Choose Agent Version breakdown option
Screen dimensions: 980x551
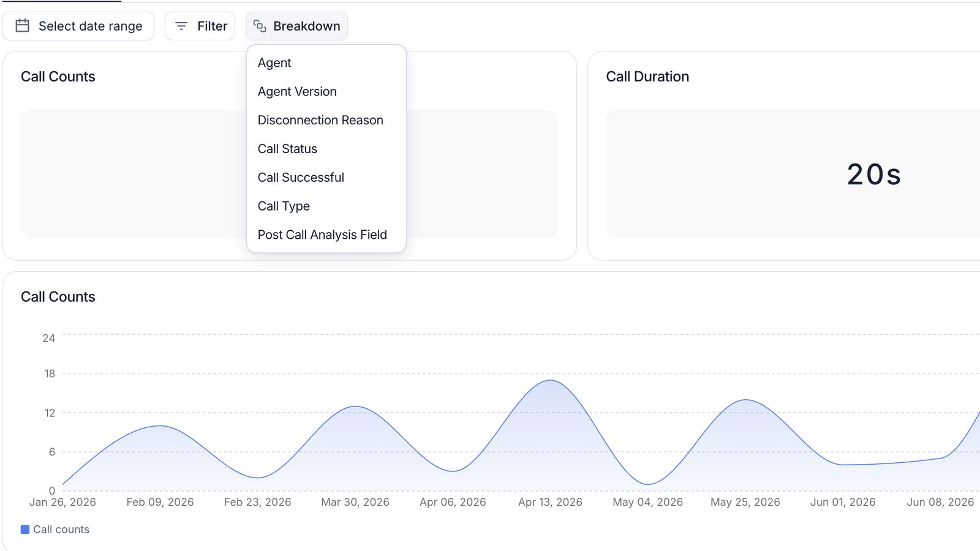(x=326, y=91)
